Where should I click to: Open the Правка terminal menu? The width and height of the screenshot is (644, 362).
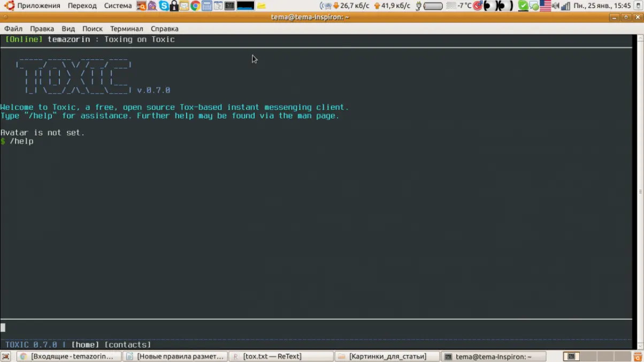click(42, 28)
